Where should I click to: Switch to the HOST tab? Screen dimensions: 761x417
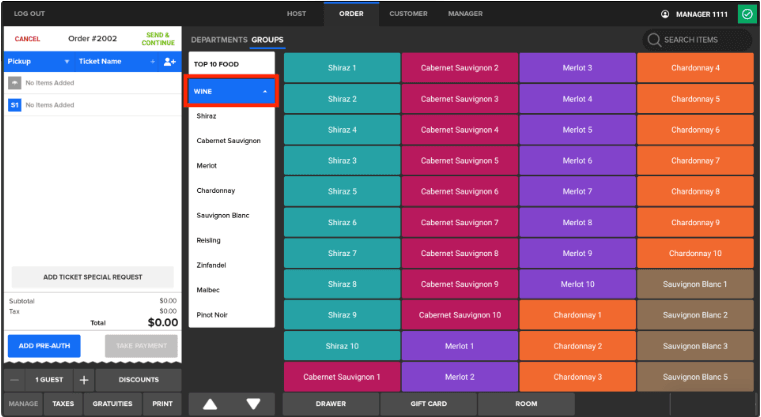(x=296, y=14)
